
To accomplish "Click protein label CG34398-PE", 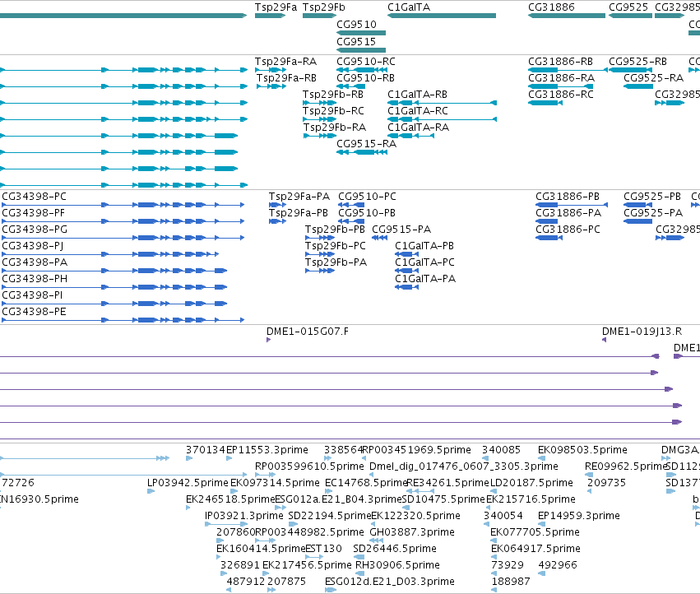I will tap(35, 312).
